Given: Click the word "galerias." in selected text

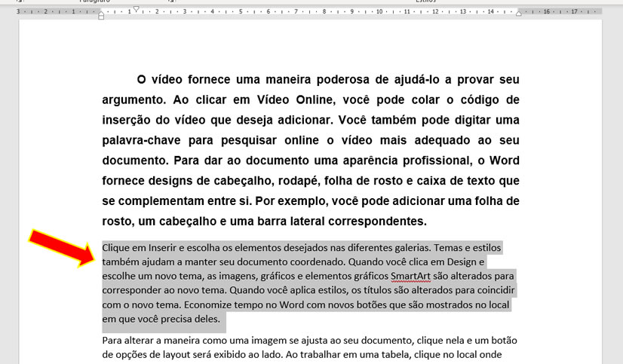Looking at the screenshot, I should (x=413, y=248).
